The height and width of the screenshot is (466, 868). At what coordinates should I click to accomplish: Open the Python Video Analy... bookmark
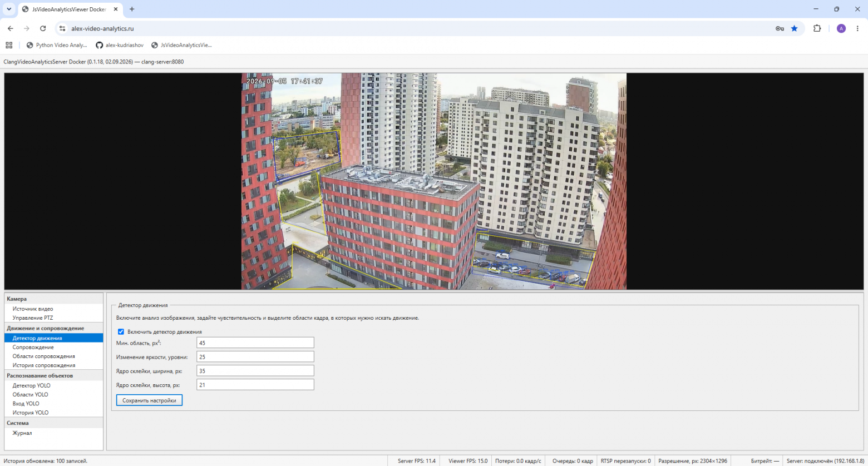click(x=57, y=45)
